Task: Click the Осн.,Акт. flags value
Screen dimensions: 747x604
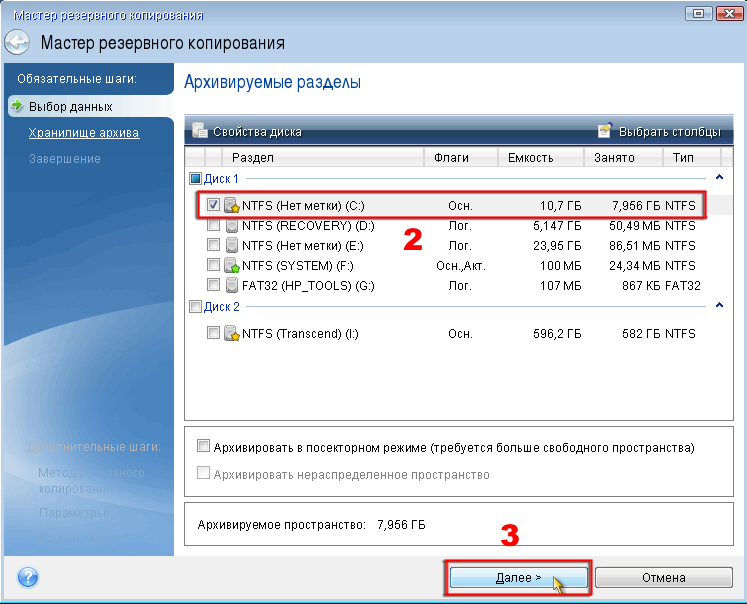Action: (461, 265)
